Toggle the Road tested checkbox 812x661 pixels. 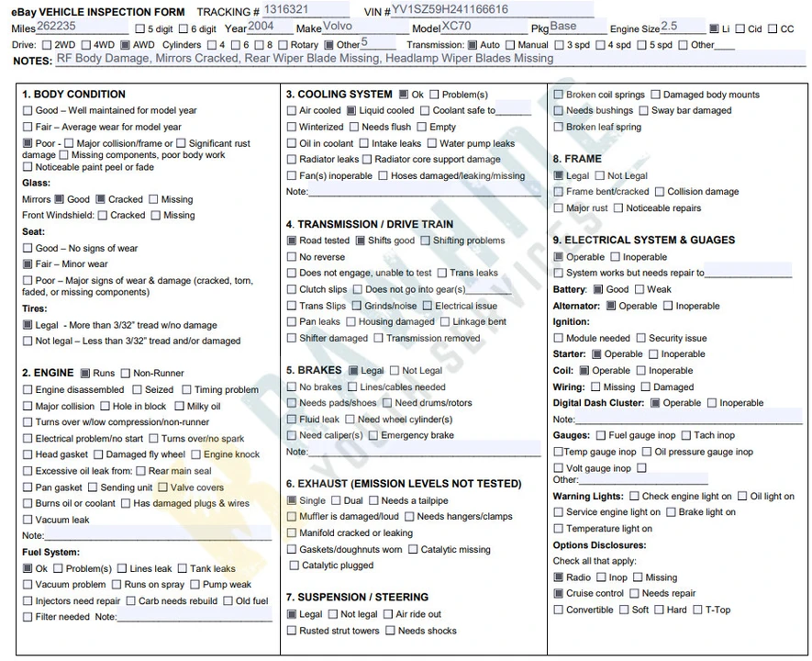[292, 241]
